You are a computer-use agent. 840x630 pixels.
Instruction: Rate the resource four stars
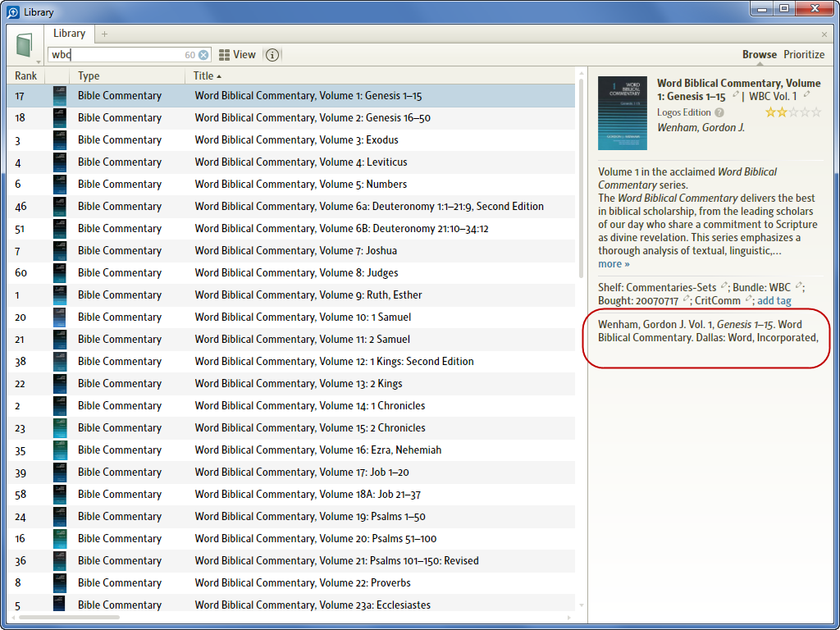[805, 112]
